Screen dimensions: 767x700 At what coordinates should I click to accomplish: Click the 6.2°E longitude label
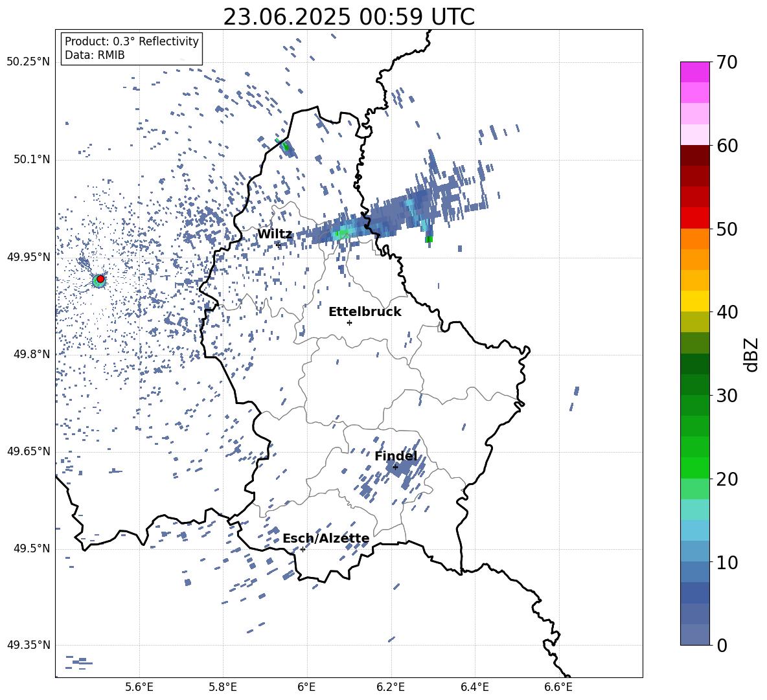(x=391, y=687)
